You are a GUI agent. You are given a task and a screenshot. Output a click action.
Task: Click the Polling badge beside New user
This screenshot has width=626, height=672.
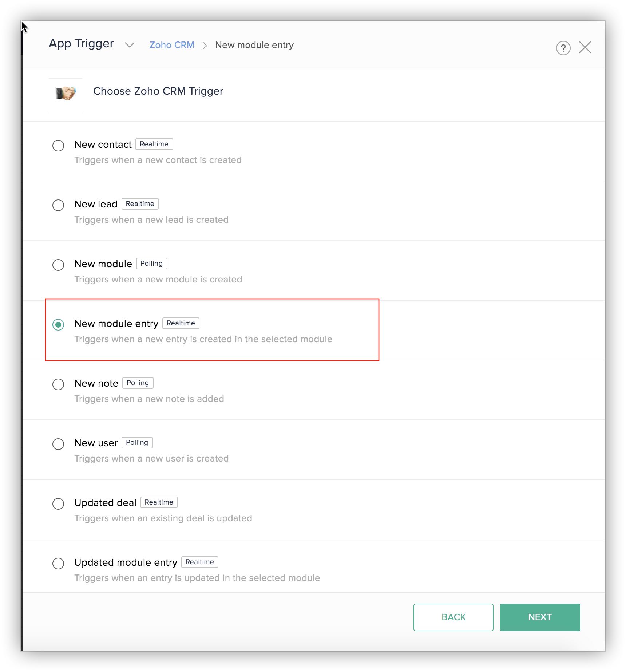click(137, 443)
